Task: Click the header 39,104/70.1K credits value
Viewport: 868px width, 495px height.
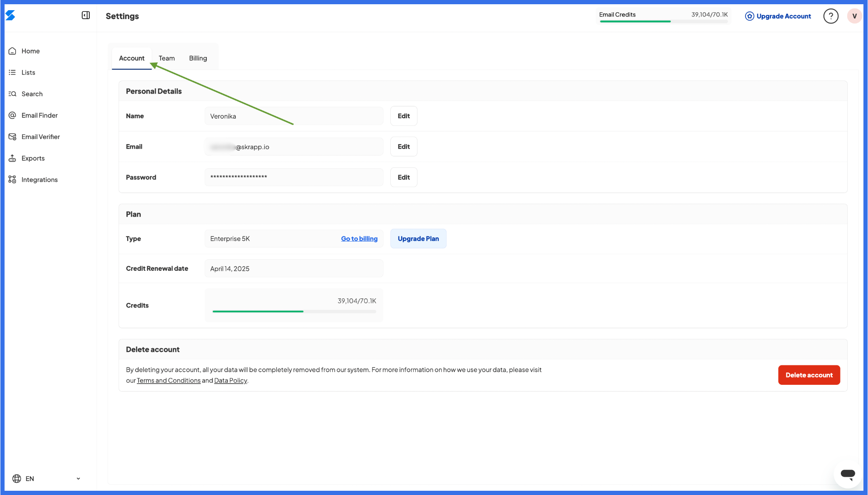Action: 709,14
